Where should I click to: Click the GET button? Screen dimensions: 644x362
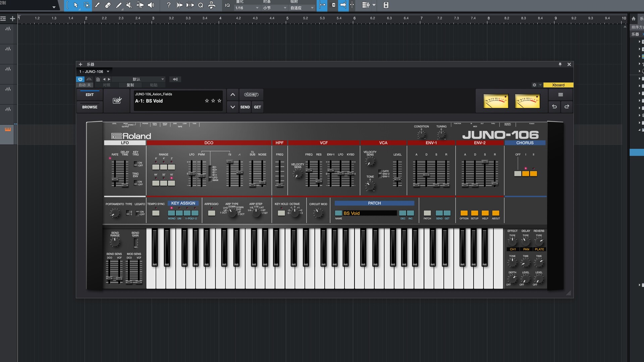(257, 107)
